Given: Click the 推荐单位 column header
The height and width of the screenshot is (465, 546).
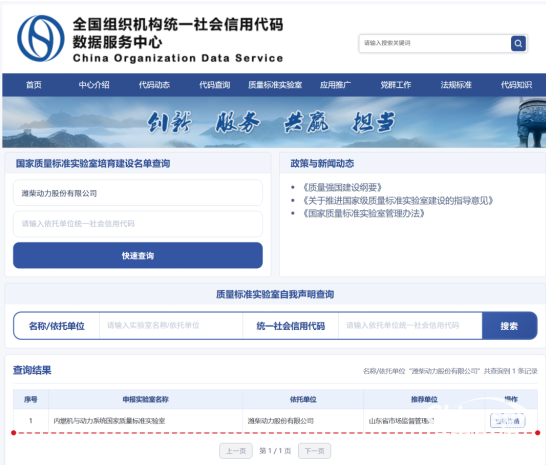Looking at the screenshot, I should tap(424, 399).
